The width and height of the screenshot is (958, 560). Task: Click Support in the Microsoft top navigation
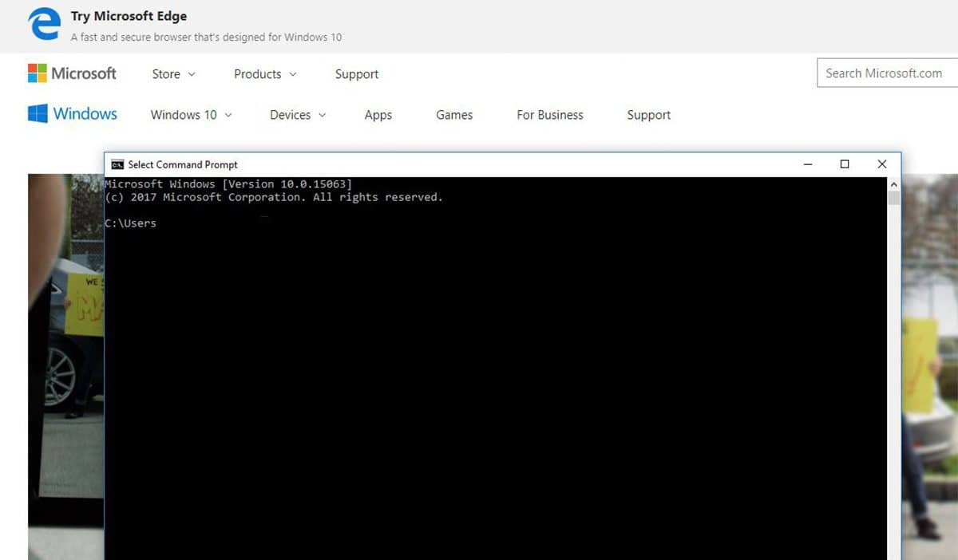tap(356, 73)
